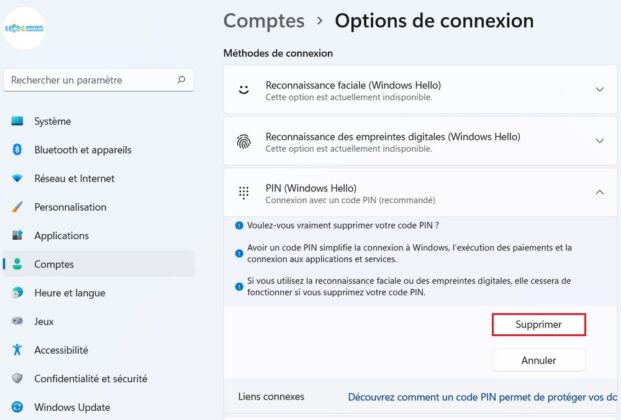Image resolution: width=621 pixels, height=420 pixels.
Task: Click the Heure et langue globe icon
Action: 17,293
